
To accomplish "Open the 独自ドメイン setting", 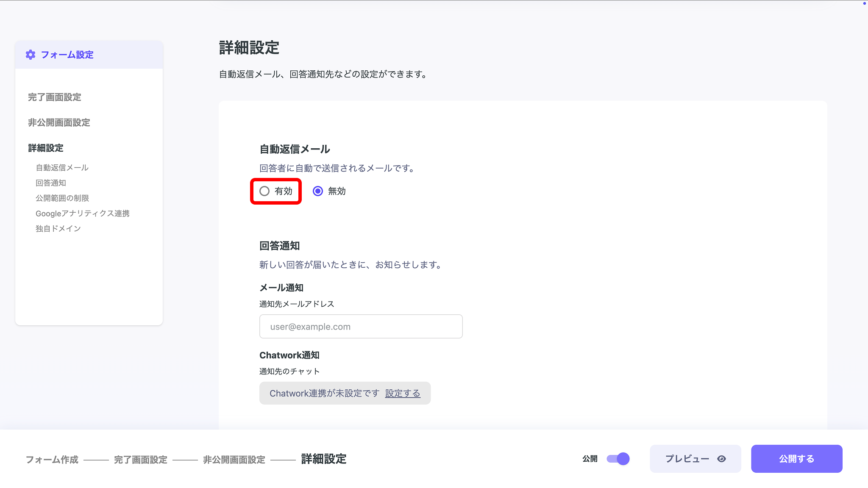I will point(58,228).
